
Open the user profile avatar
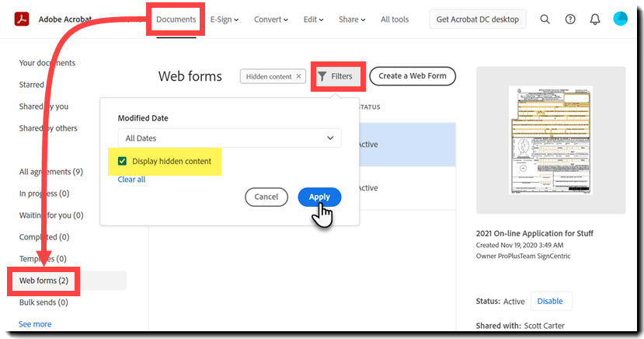tap(620, 19)
